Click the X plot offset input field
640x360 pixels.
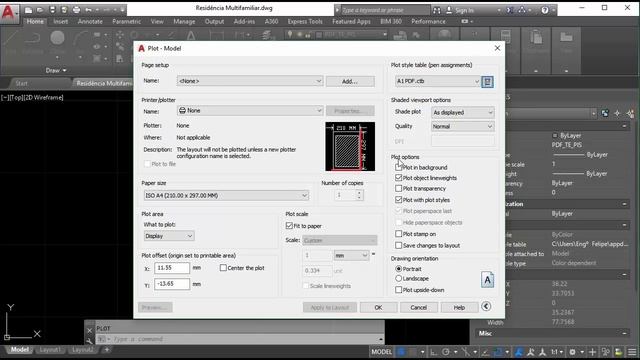click(x=172, y=268)
